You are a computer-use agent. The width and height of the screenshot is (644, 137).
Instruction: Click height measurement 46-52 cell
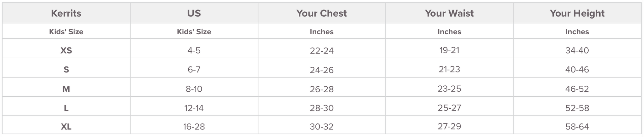pos(577,89)
